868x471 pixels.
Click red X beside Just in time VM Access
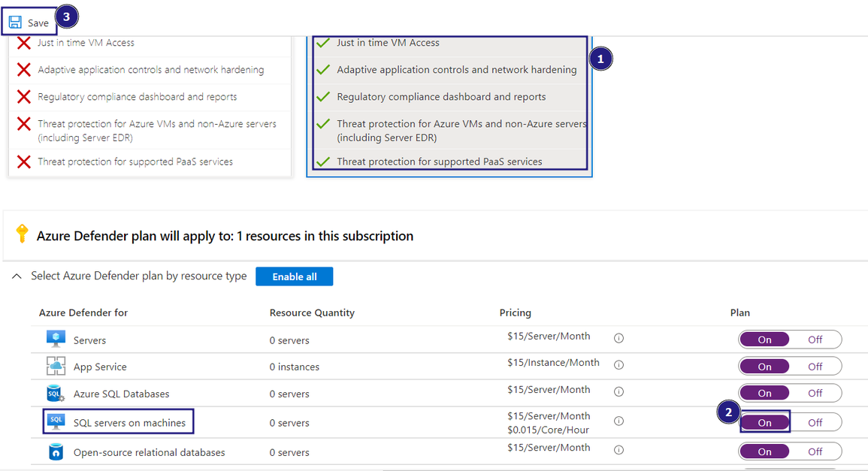tap(23, 43)
